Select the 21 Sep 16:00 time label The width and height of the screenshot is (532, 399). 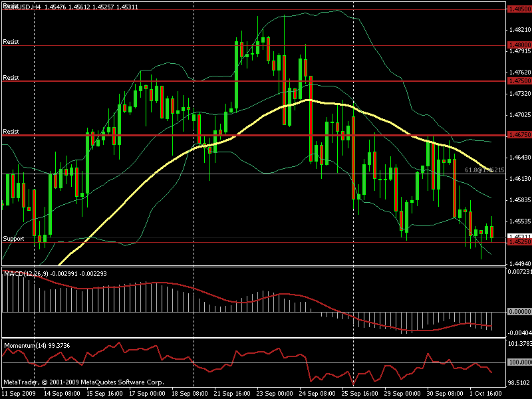232,394
